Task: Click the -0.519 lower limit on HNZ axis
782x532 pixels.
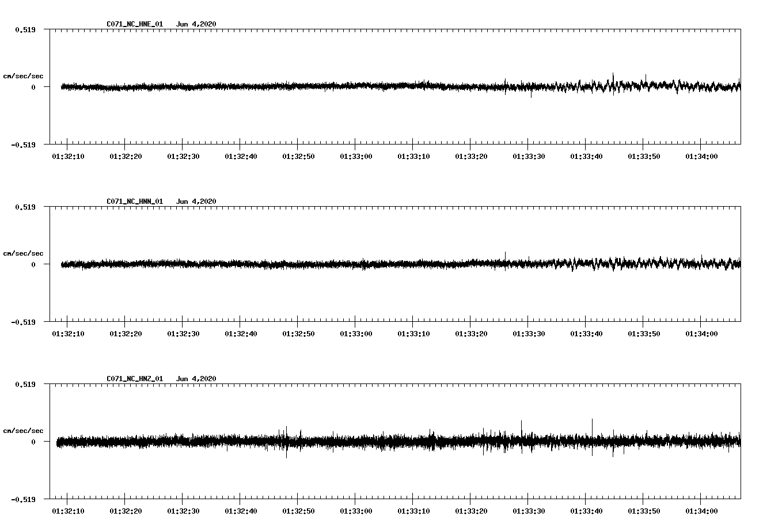Action: point(23,499)
